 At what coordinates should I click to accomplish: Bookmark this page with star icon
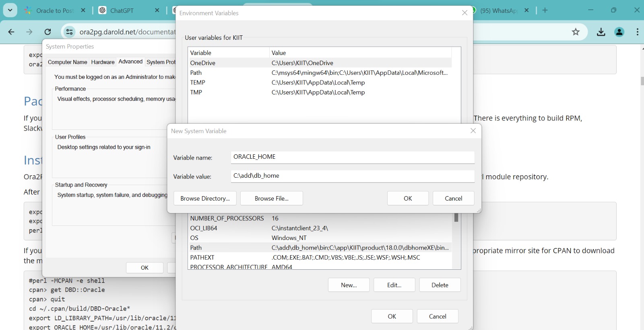(x=576, y=32)
